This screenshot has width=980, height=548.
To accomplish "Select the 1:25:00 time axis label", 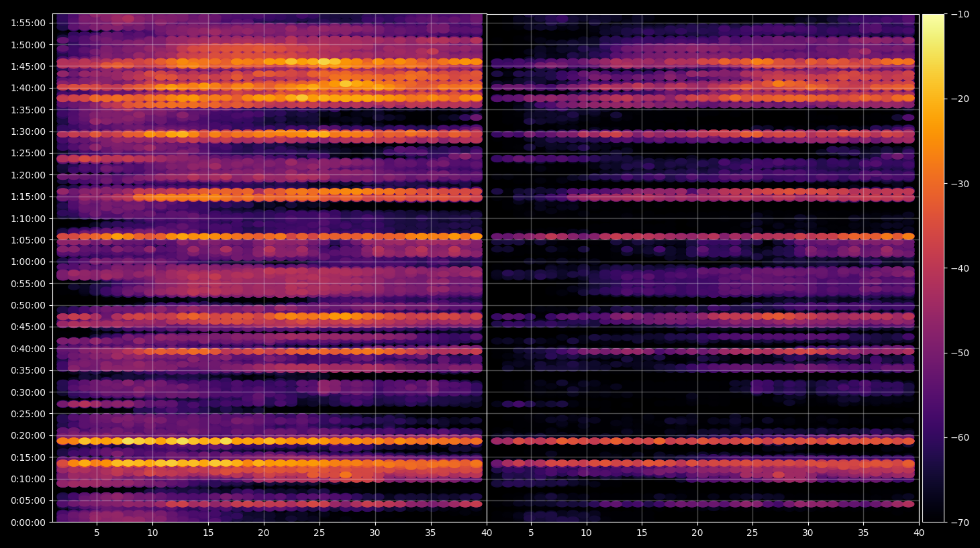I will (x=28, y=153).
